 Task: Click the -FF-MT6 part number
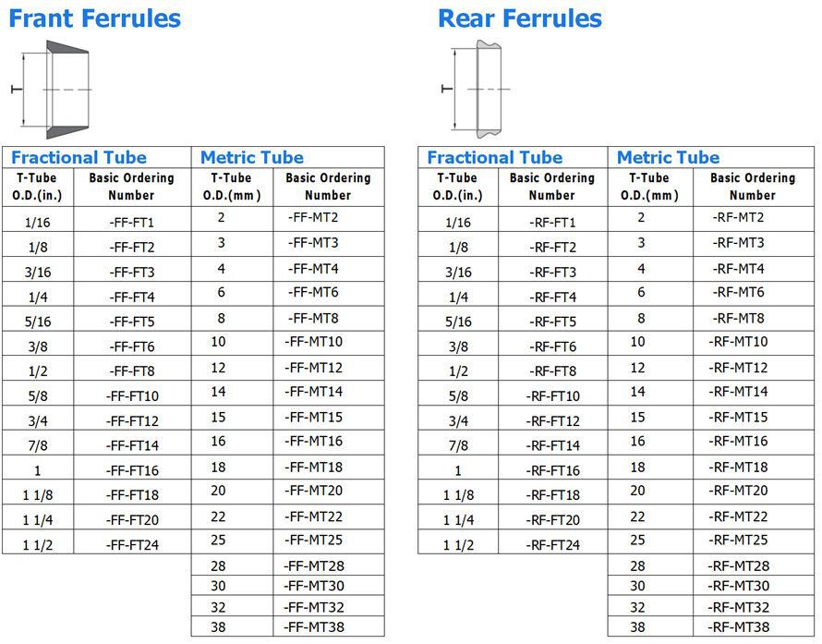click(x=314, y=292)
